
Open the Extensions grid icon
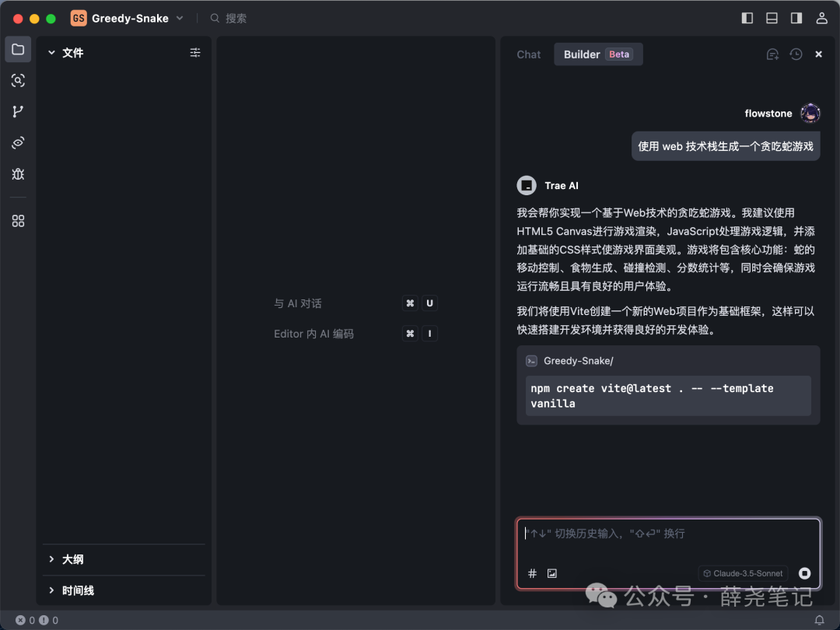(x=18, y=221)
